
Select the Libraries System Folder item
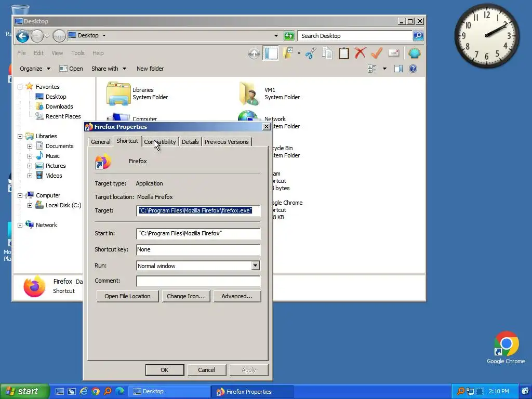pos(137,94)
